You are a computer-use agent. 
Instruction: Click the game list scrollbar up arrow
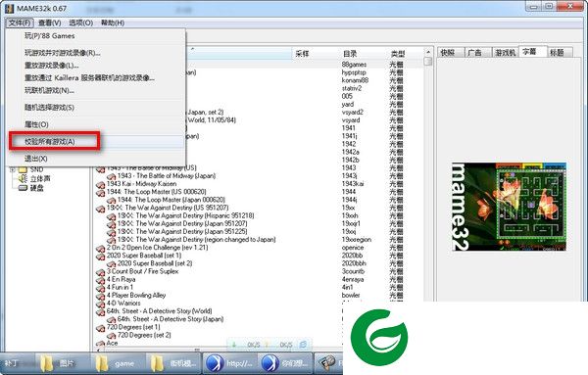click(x=428, y=52)
